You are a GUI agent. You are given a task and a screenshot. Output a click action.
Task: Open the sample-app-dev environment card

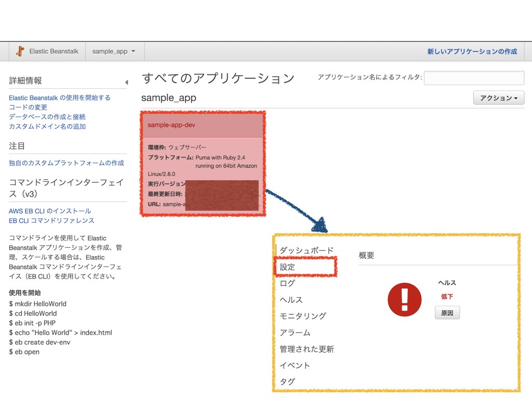pyautogui.click(x=171, y=125)
